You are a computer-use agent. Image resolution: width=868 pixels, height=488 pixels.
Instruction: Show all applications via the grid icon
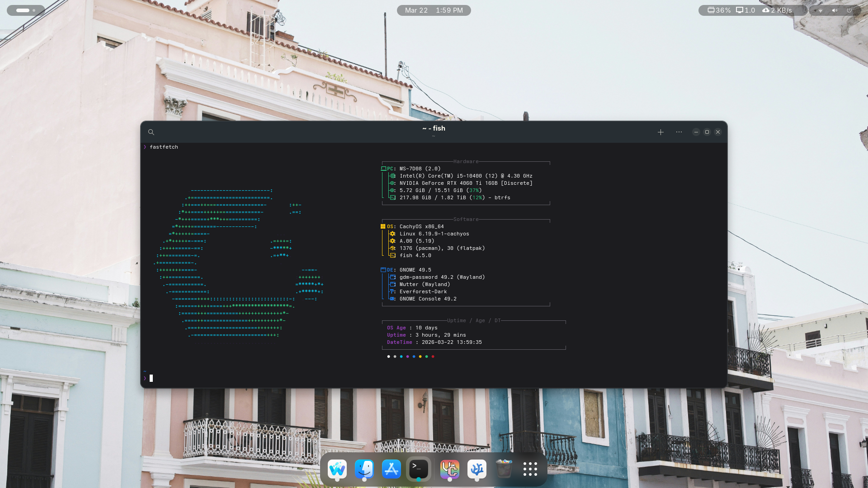(529, 469)
